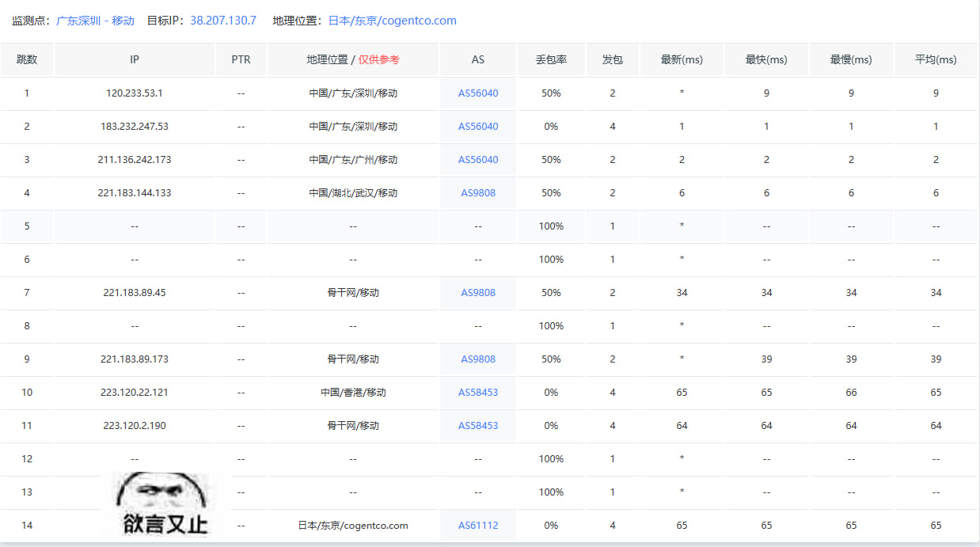
Task: Click AS58453 link in hop 11 row
Action: [x=478, y=426]
